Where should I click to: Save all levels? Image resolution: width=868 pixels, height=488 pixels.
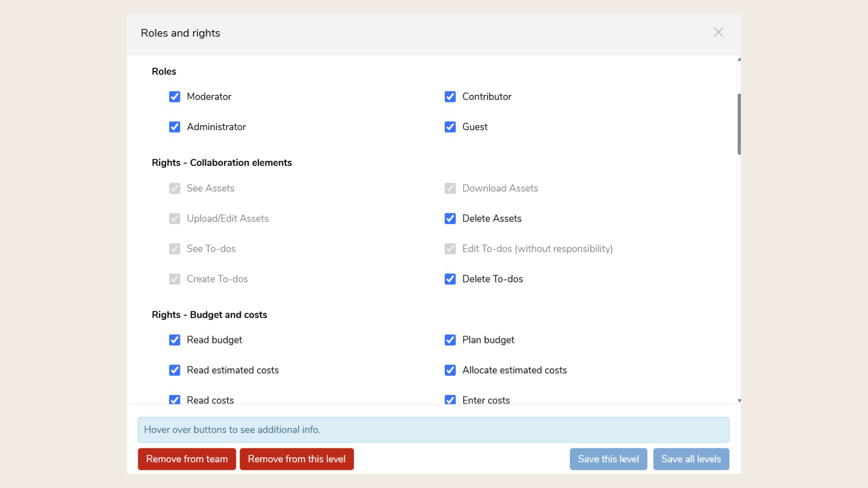[691, 459]
